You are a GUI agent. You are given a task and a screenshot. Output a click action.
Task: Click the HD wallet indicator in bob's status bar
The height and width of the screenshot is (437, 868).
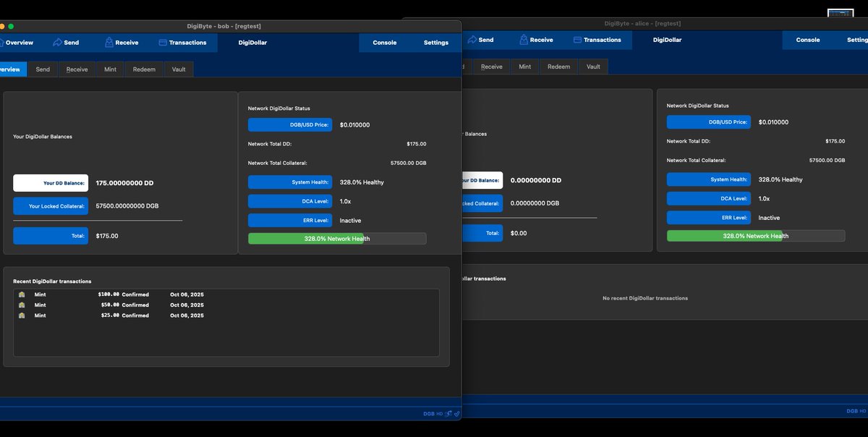pos(439,414)
